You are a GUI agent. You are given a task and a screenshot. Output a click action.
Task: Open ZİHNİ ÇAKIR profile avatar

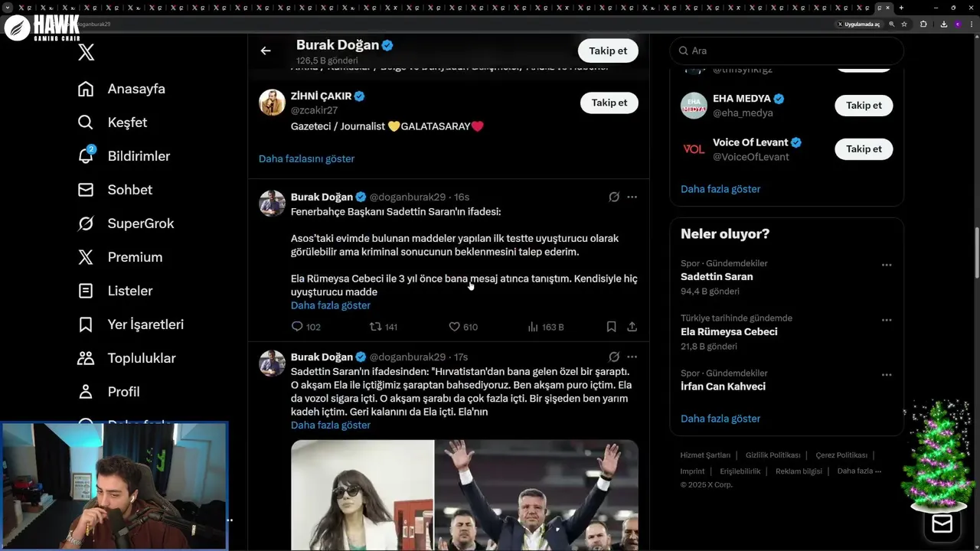click(x=272, y=103)
